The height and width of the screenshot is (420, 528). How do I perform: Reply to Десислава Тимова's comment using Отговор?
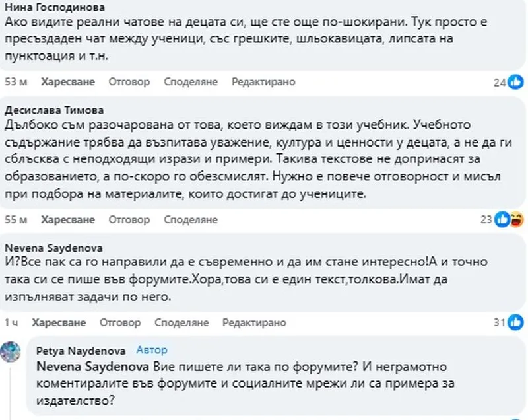129,219
